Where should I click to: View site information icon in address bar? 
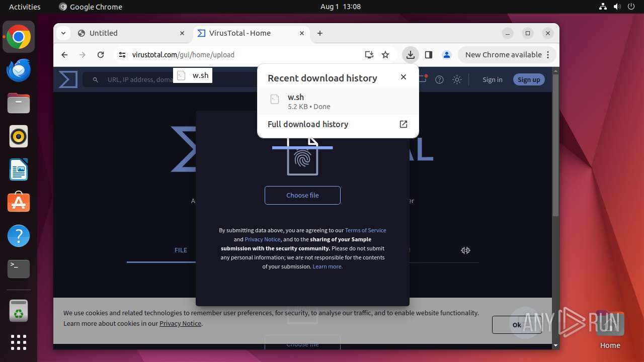pos(122,55)
